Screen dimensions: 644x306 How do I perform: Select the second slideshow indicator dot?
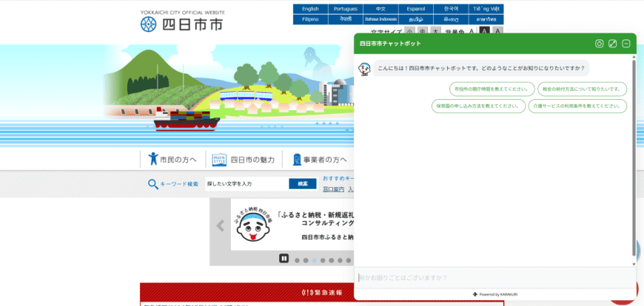[306, 260]
